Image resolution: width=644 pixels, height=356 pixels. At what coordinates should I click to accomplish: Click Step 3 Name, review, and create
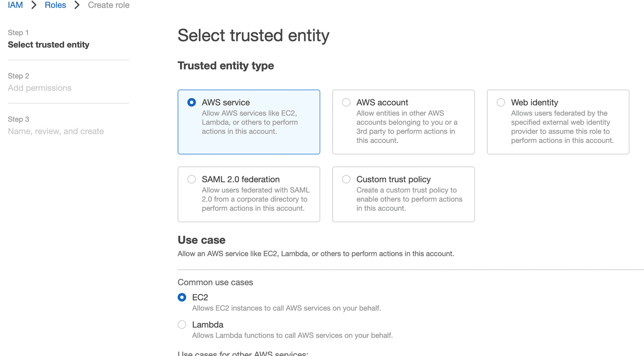(56, 131)
